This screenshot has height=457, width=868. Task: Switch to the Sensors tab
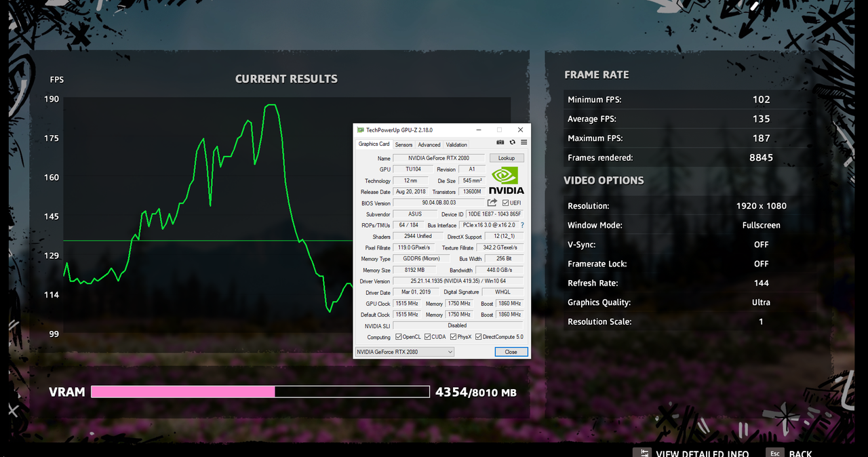tap(403, 144)
